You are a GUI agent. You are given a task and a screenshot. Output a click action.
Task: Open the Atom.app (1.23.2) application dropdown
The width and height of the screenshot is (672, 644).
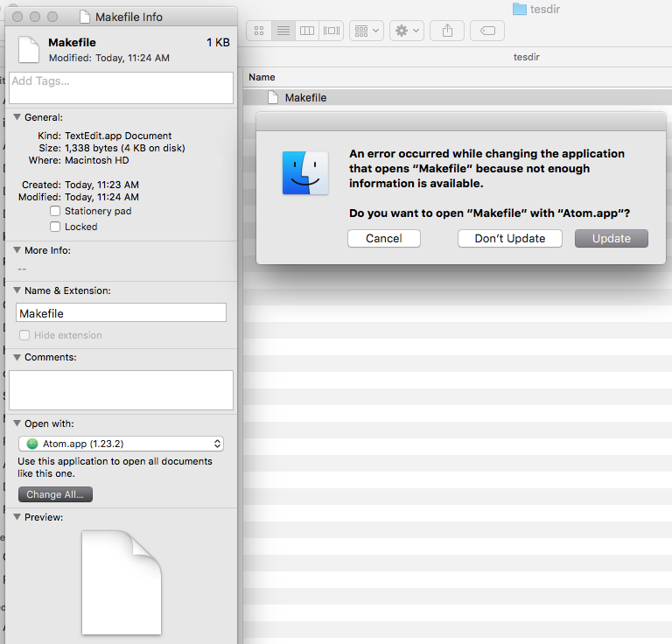click(122, 444)
